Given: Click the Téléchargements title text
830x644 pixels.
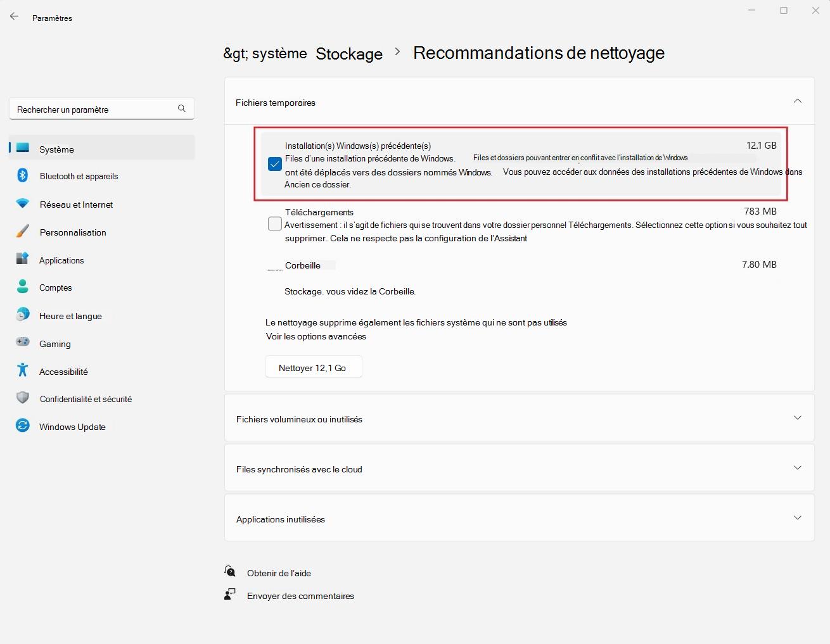Looking at the screenshot, I should point(319,212).
